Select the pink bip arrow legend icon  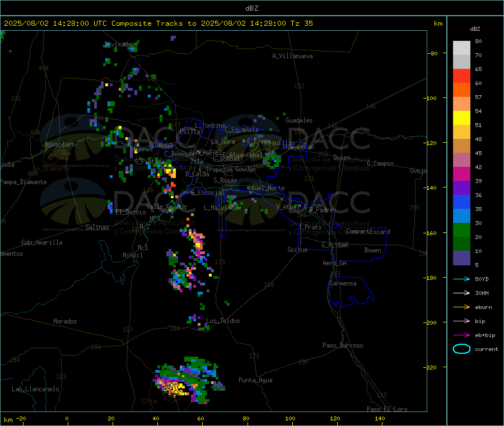(461, 321)
